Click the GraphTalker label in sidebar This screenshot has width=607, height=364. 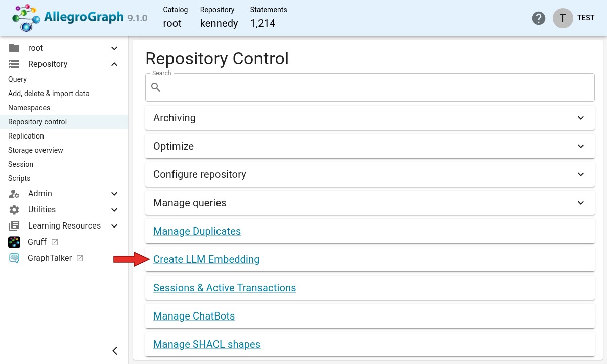point(50,258)
